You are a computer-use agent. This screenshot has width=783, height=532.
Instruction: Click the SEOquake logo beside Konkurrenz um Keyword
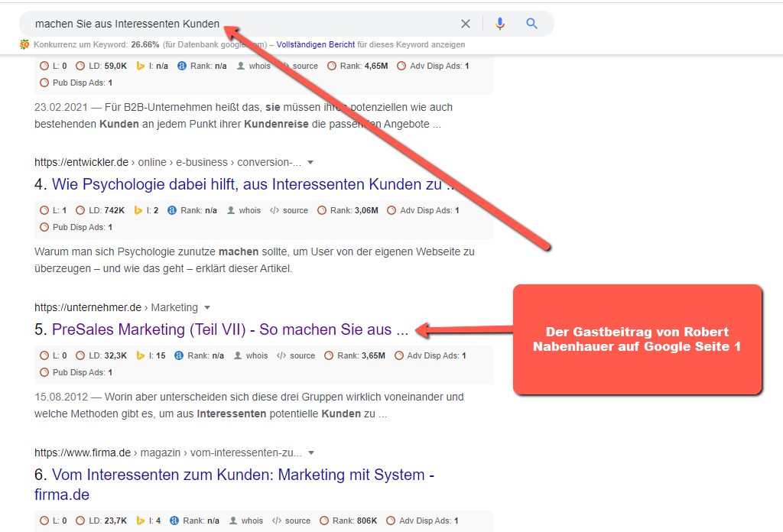pos(24,44)
